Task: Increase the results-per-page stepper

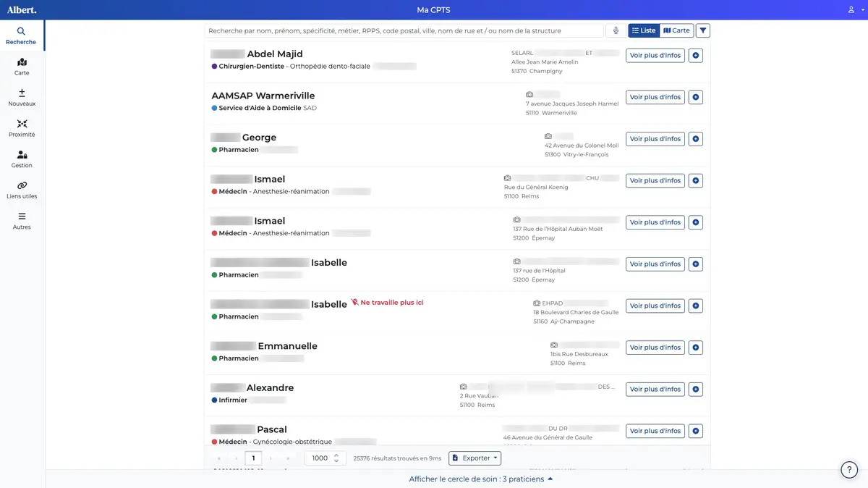Action: point(336,455)
